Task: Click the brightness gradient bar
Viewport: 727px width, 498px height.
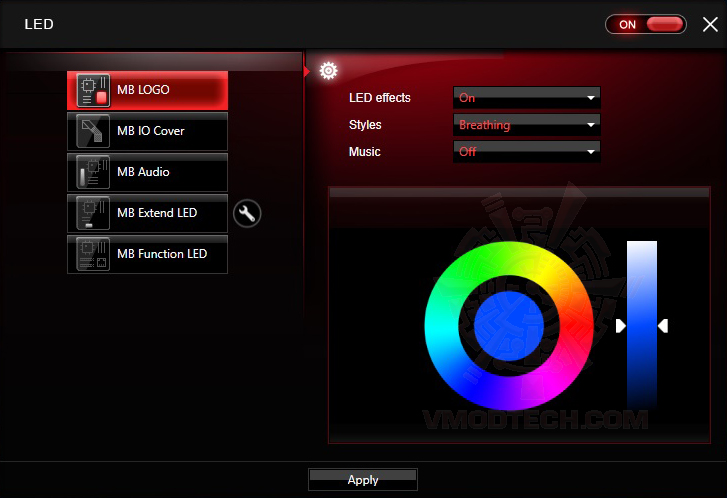Action: coord(642,325)
